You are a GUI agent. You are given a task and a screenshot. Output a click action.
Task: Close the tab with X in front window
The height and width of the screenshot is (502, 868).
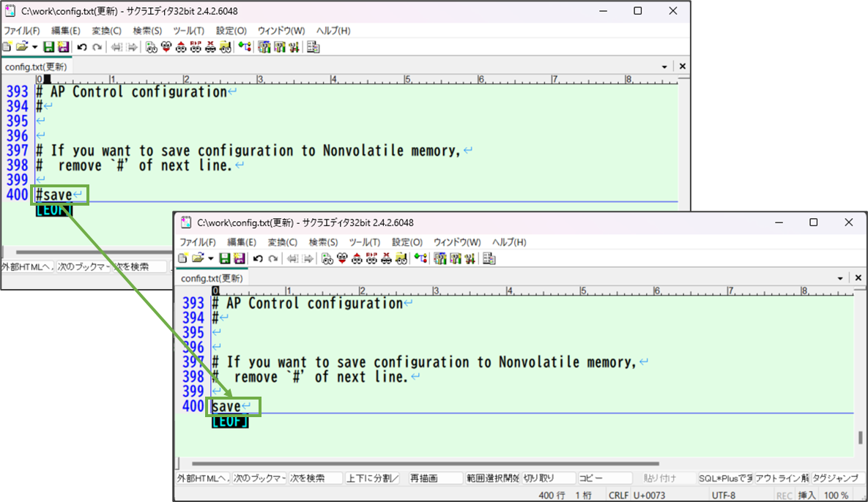[858, 277]
